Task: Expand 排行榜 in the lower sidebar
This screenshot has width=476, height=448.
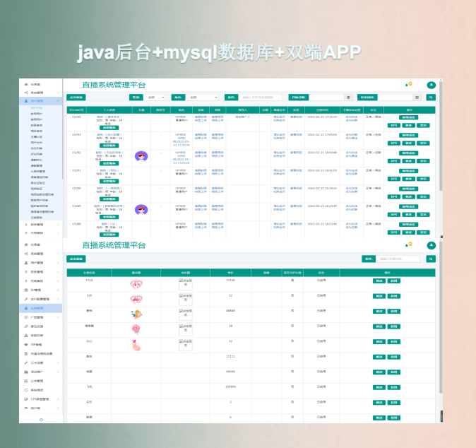Action: pyautogui.click(x=41, y=408)
